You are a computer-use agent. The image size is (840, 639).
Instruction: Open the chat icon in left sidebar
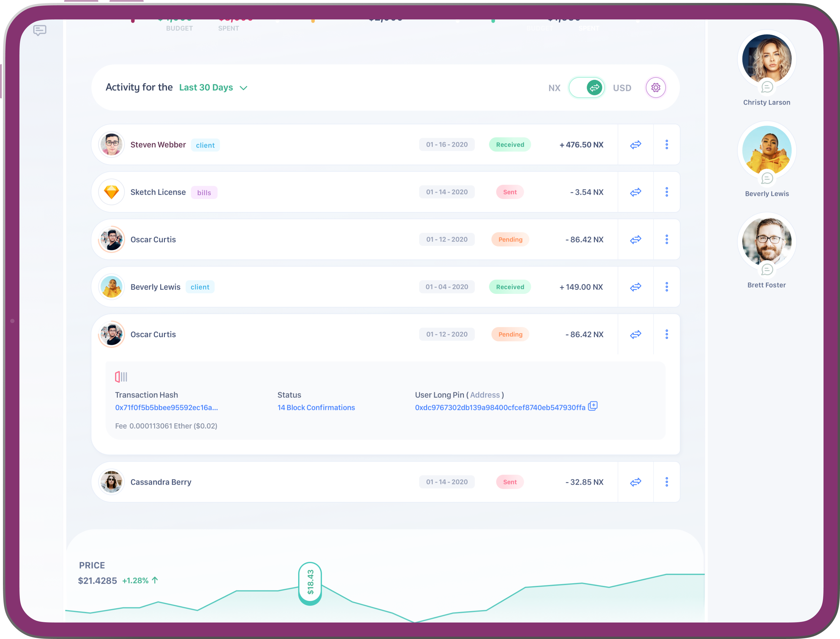click(39, 30)
